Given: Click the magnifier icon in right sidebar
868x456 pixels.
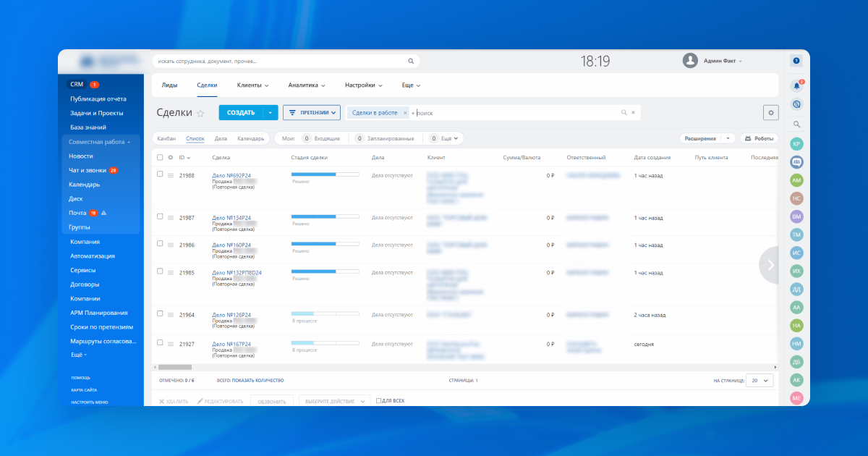Looking at the screenshot, I should tap(796, 124).
